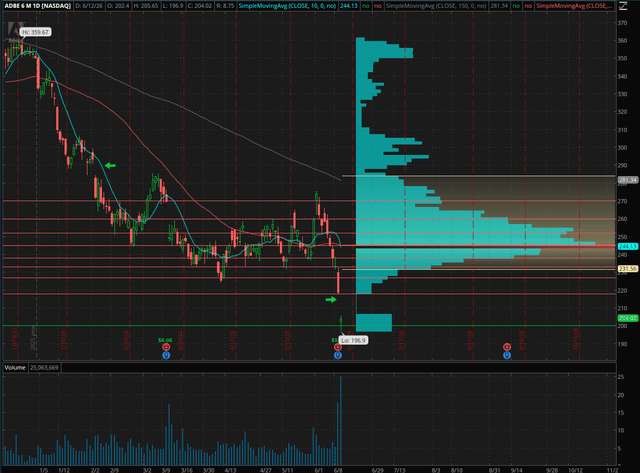Click the R: 8.75 range value
This screenshot has height=473, width=640.
tap(226, 6)
